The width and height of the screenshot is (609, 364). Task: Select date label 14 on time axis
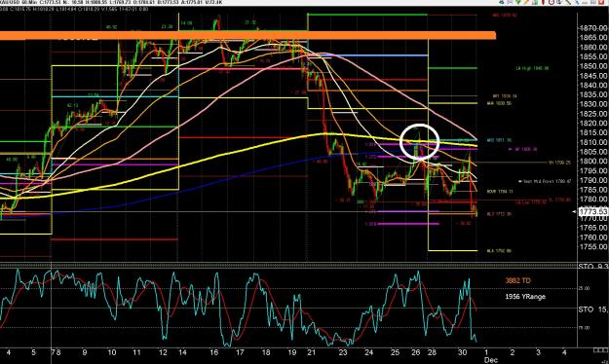(x=182, y=352)
